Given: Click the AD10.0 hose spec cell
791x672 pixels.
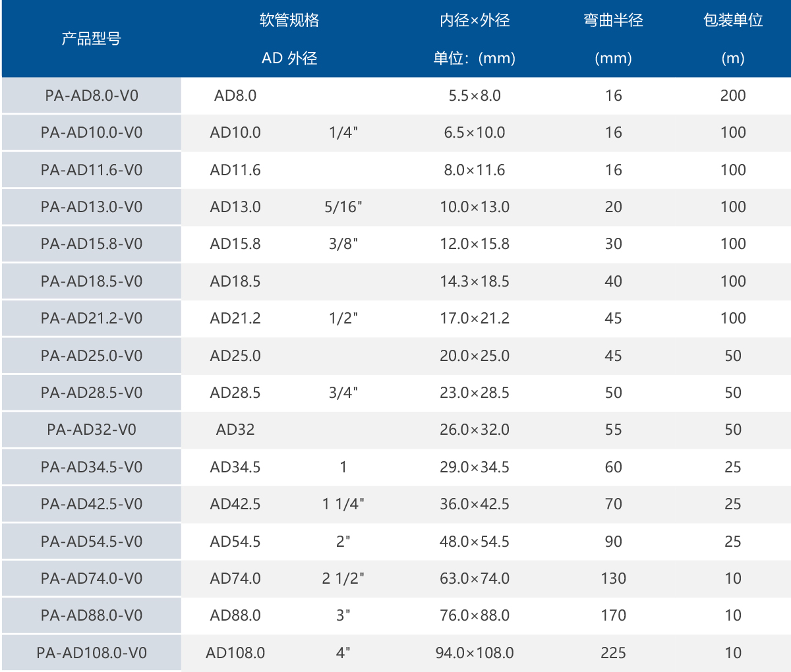Looking at the screenshot, I should coord(235,132).
